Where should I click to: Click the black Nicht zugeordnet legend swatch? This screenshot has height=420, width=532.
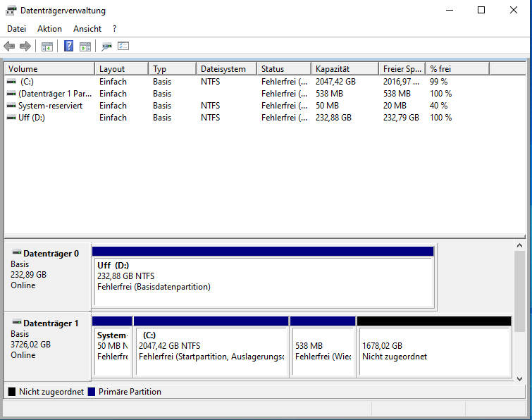pos(12,392)
